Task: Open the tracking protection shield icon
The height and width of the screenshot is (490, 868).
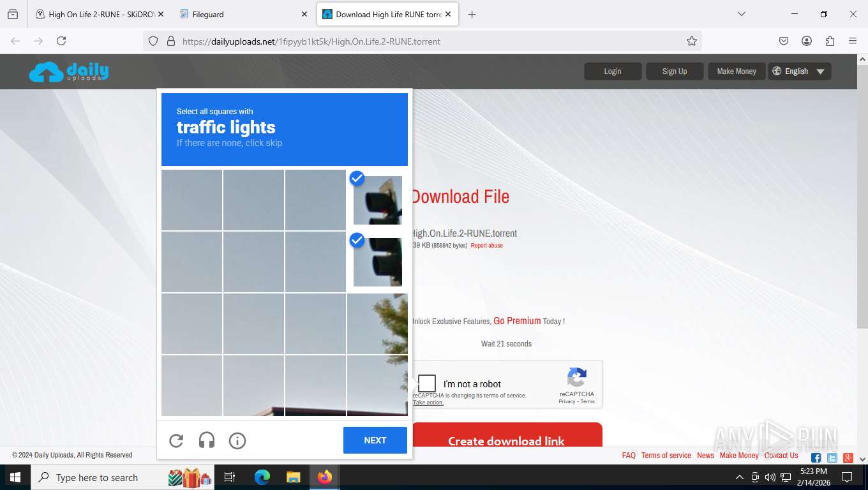Action: point(153,41)
